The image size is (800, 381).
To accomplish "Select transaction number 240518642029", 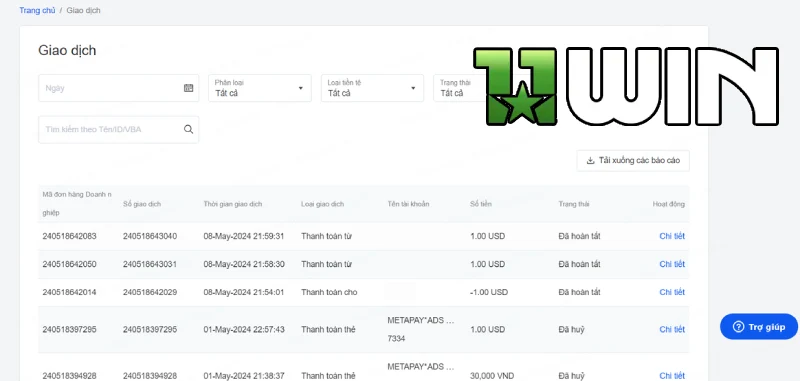I will pyautogui.click(x=150, y=292).
